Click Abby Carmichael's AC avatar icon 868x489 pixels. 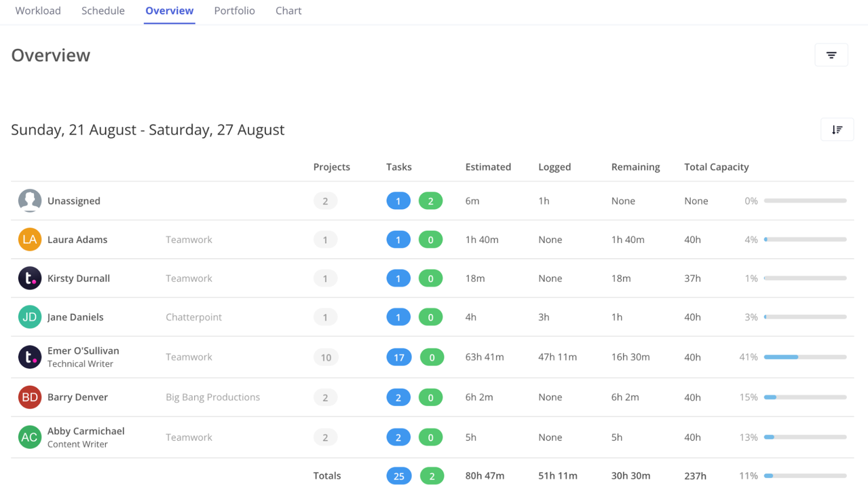(x=30, y=437)
